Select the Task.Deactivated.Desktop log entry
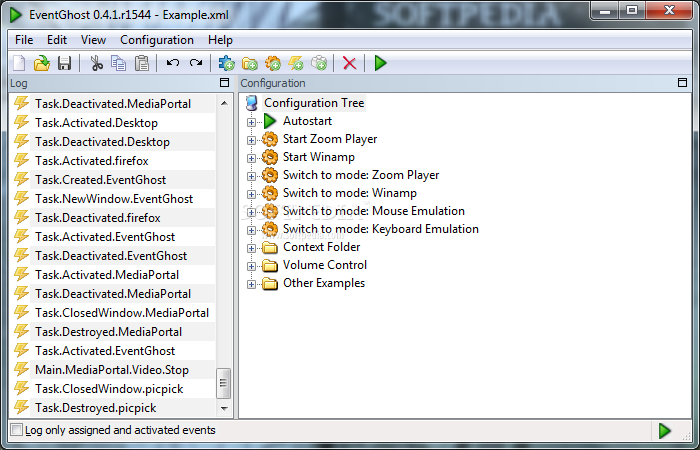700x450 pixels. [x=102, y=142]
